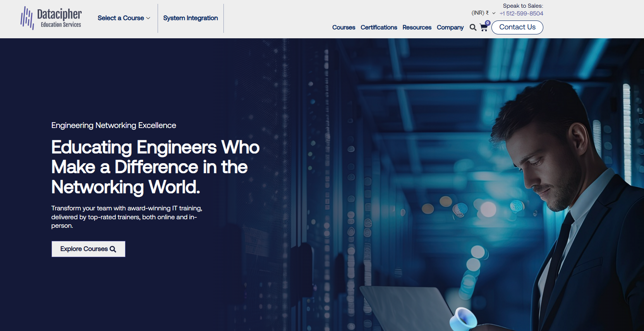Screen dimensions: 644x331
Task: Click the chevron next to Select a Course
Action: (148, 18)
